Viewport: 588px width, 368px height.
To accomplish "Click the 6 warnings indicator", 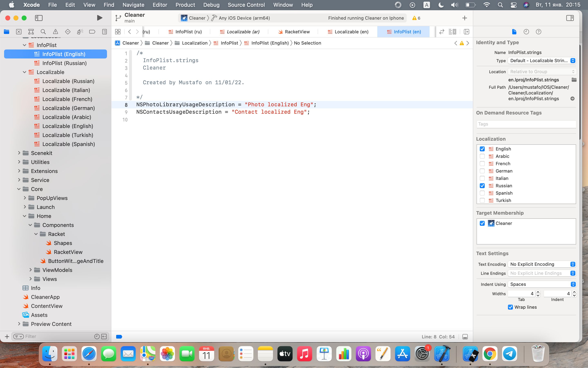I will coord(416,18).
